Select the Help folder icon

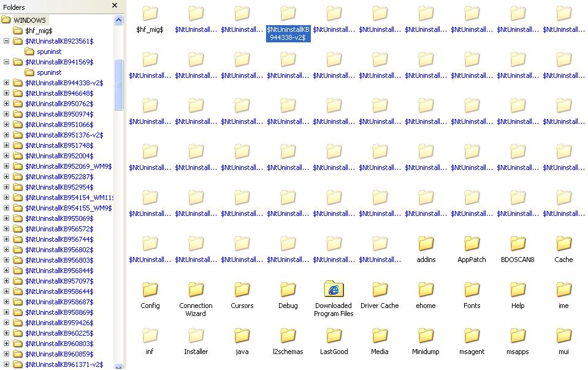[518, 290]
